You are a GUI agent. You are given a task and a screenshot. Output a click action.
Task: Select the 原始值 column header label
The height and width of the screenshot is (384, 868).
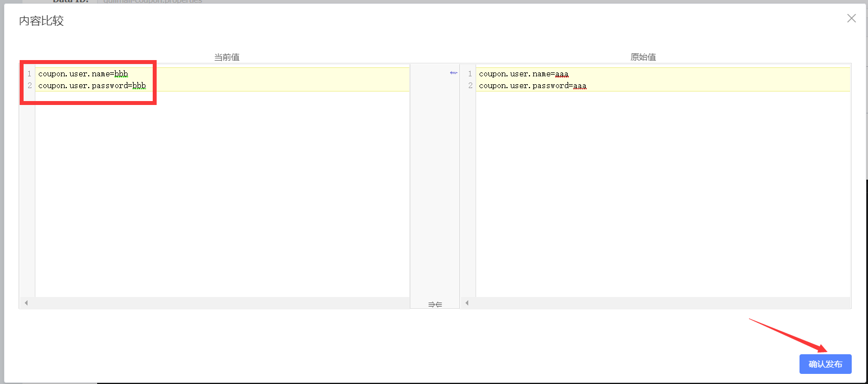click(x=643, y=57)
